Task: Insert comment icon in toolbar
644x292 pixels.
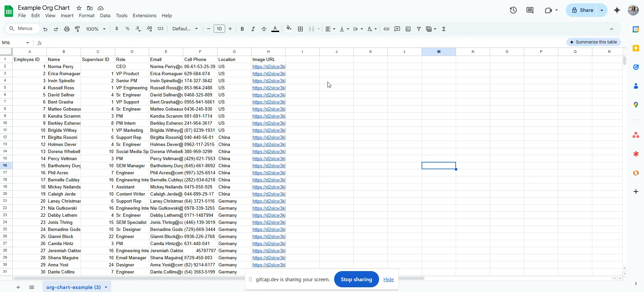Action: tap(397, 29)
